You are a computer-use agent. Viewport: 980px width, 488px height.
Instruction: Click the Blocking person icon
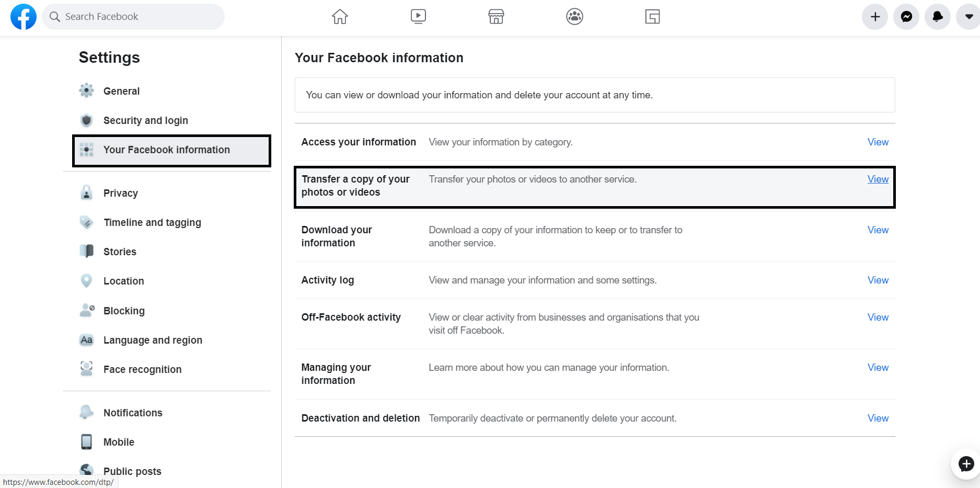pyautogui.click(x=87, y=310)
